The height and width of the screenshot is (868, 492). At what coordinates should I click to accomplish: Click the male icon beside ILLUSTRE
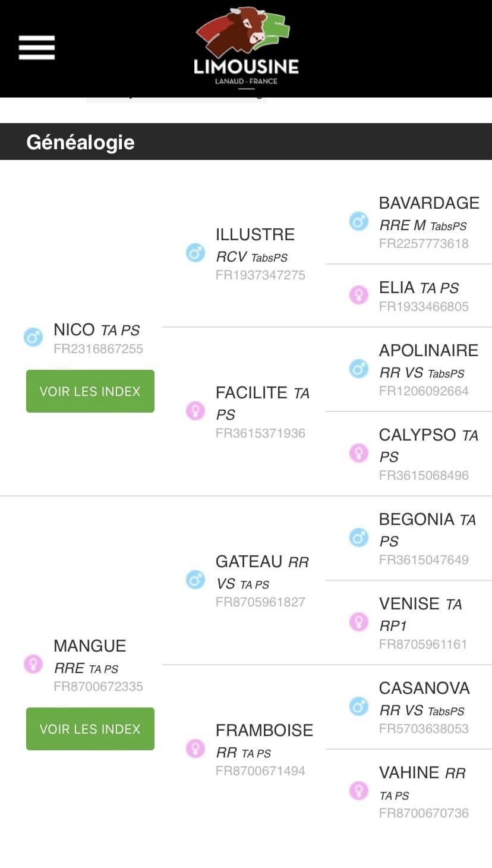(195, 253)
